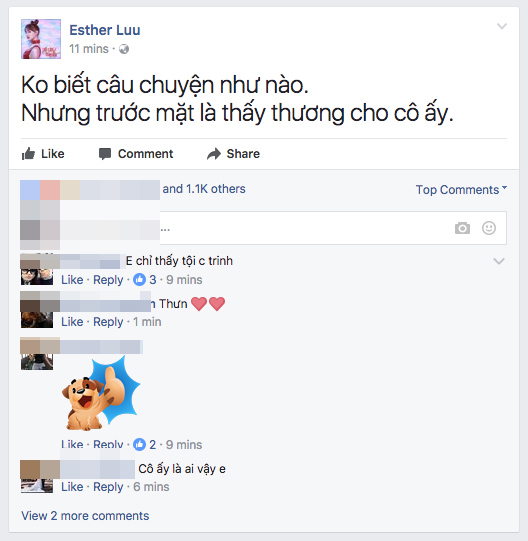Image resolution: width=528 pixels, height=541 pixels.
Task: Click the blue like reaction icon with count 2
Action: pyautogui.click(x=139, y=444)
